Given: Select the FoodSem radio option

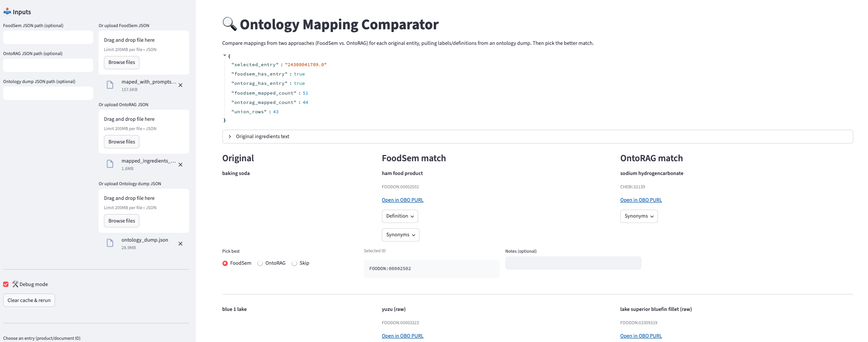Looking at the screenshot, I should point(225,263).
